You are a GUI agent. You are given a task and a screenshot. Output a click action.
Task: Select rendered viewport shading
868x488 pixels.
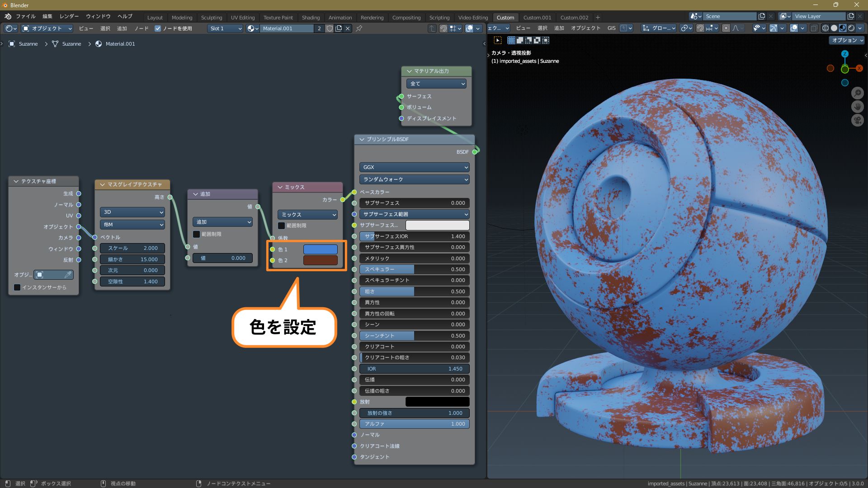(x=851, y=28)
